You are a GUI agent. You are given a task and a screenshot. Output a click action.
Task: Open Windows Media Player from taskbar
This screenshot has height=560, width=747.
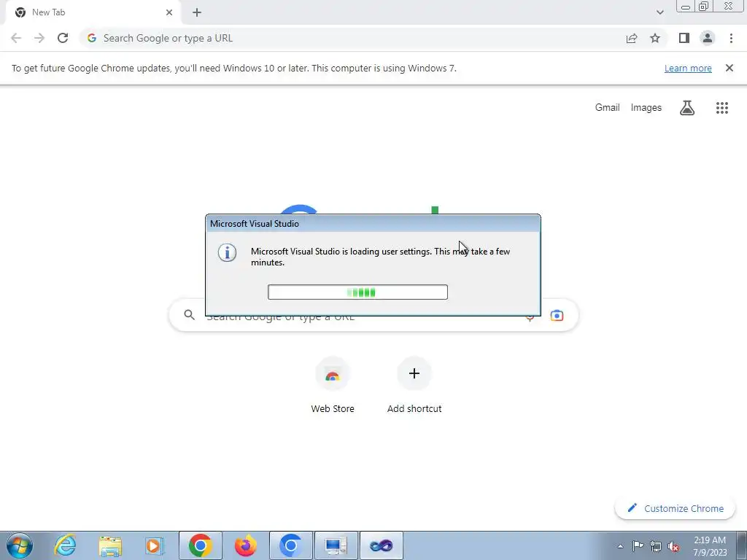pos(155,545)
